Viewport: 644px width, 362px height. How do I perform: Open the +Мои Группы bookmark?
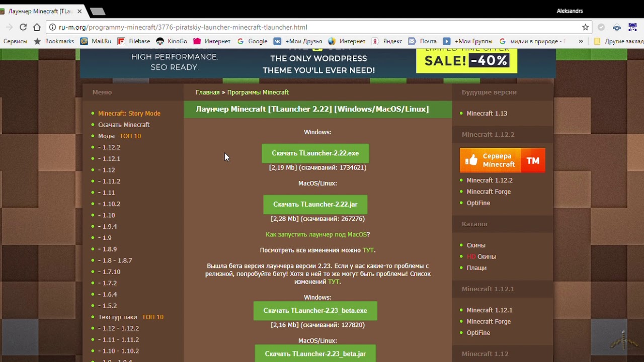point(467,41)
